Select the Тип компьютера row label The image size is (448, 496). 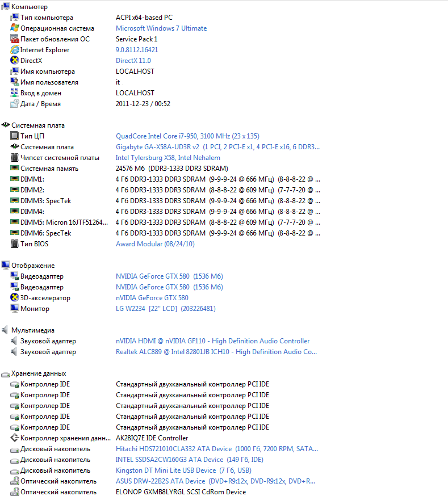pos(47,18)
